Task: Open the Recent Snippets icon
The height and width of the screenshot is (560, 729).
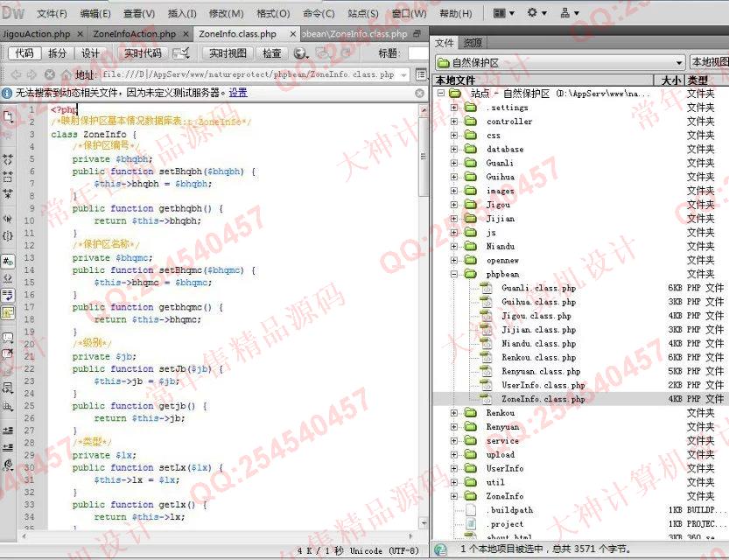Action: (x=8, y=388)
